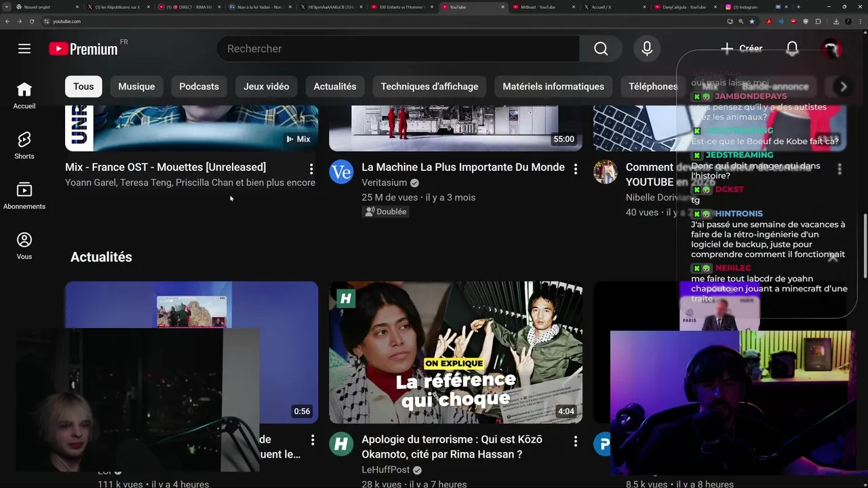Click the youtube.com address bar
The image size is (868, 488).
380,21
